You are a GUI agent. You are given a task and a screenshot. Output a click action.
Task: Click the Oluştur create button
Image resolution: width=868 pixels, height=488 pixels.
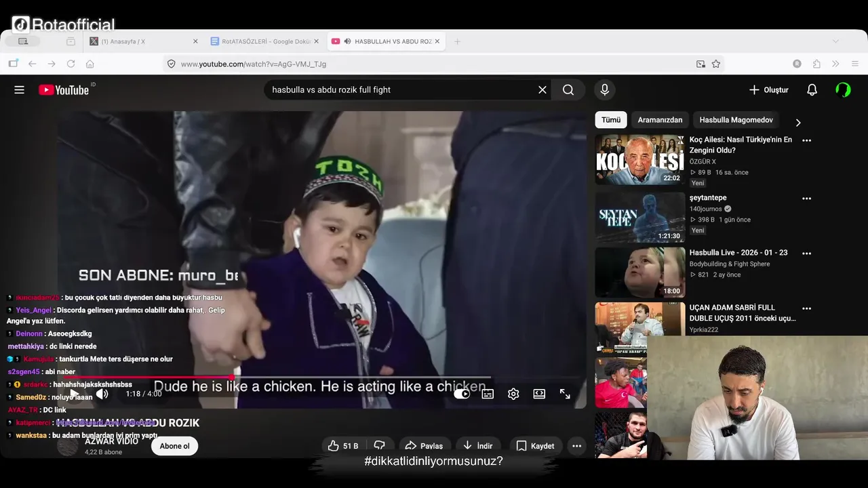coord(768,89)
